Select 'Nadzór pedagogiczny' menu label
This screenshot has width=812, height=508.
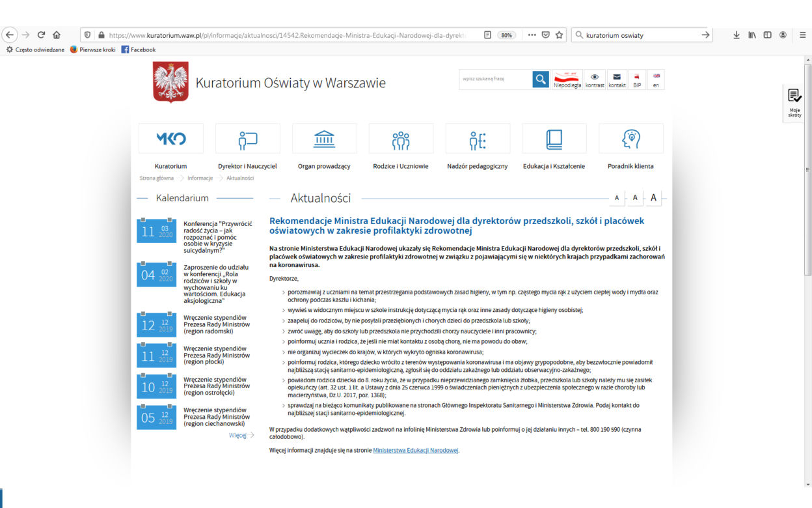pyautogui.click(x=478, y=166)
